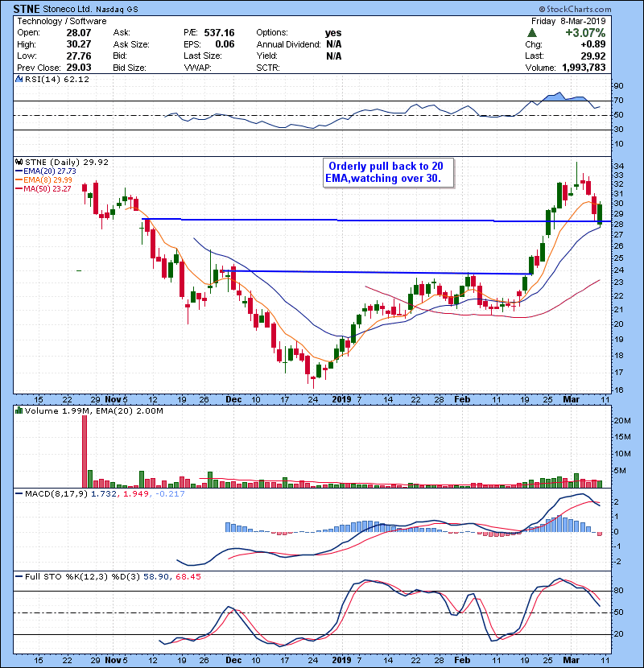This screenshot has width=644, height=668.
Task: Click the STNE (Daily) 29.92 label
Action: [67, 162]
